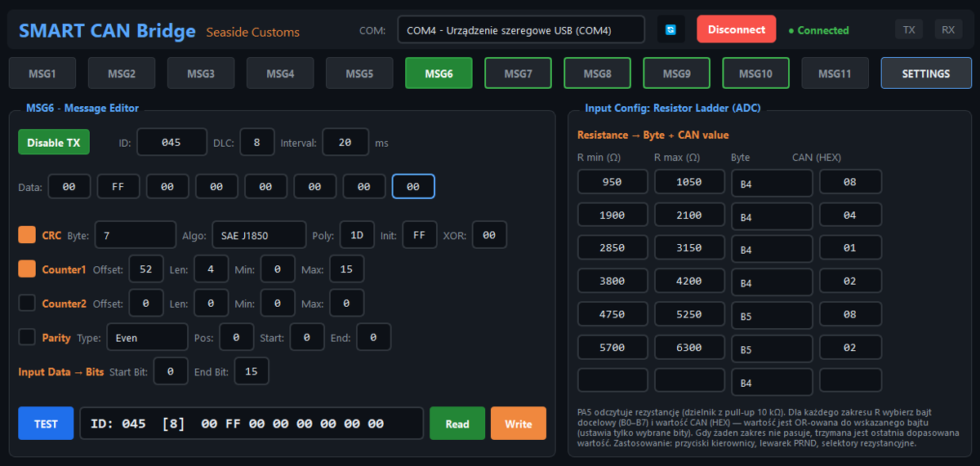Toggle the CRC checkbox

pyautogui.click(x=27, y=235)
